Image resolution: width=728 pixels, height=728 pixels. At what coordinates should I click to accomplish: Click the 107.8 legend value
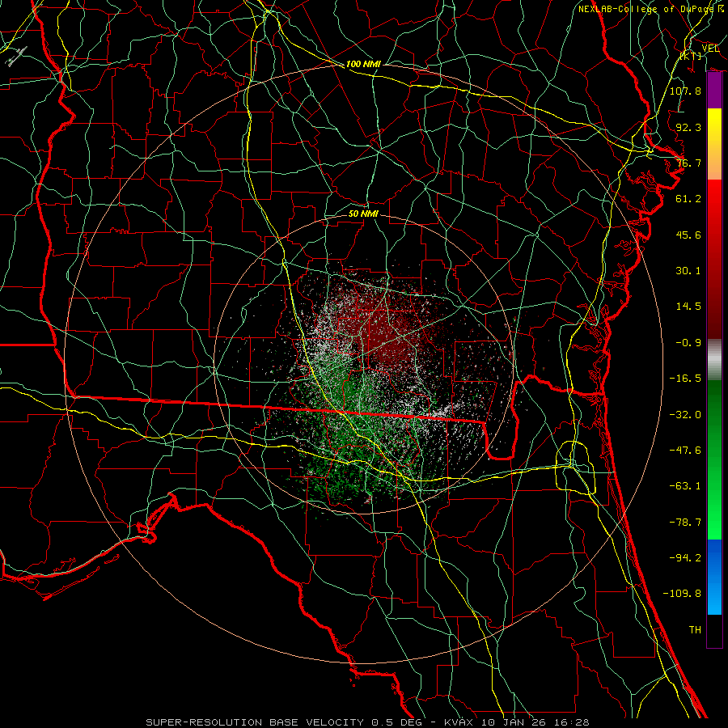[x=685, y=91]
